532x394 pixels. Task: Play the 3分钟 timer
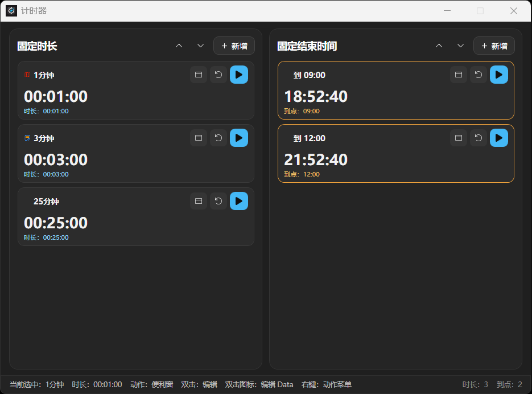pyautogui.click(x=239, y=138)
